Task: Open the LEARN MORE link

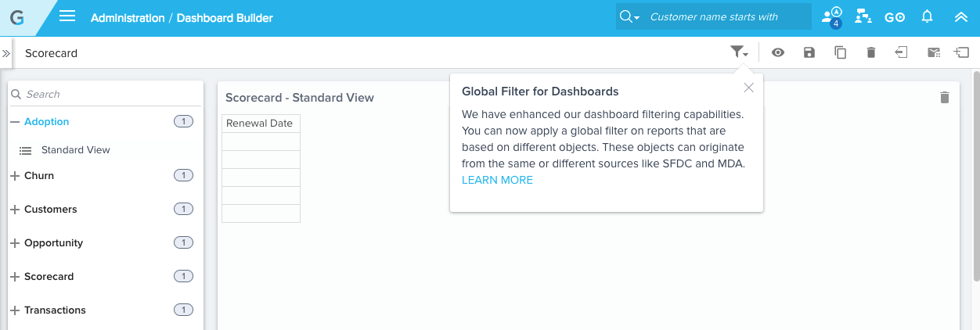Action: tap(497, 180)
